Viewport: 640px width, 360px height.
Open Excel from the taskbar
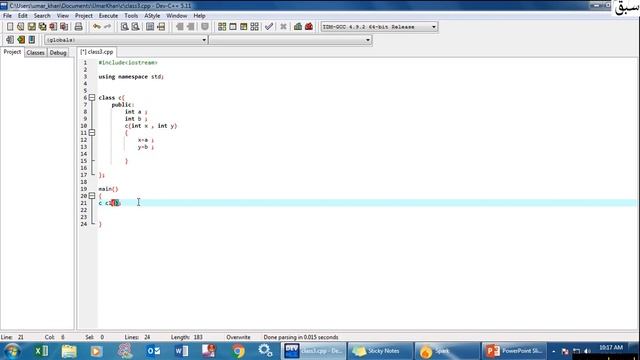point(42,351)
